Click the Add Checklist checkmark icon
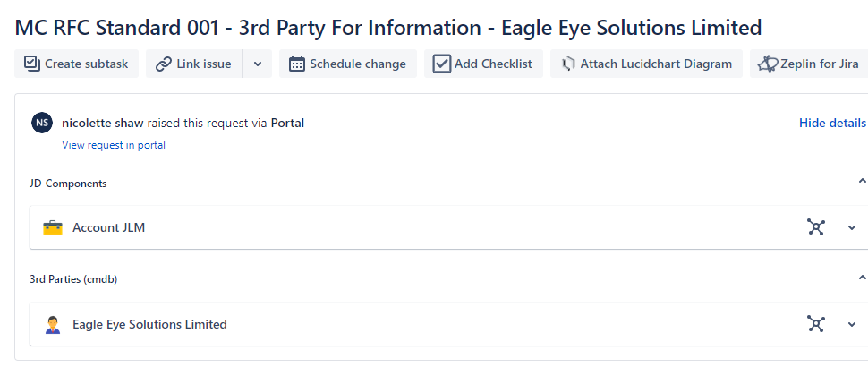 point(442,64)
